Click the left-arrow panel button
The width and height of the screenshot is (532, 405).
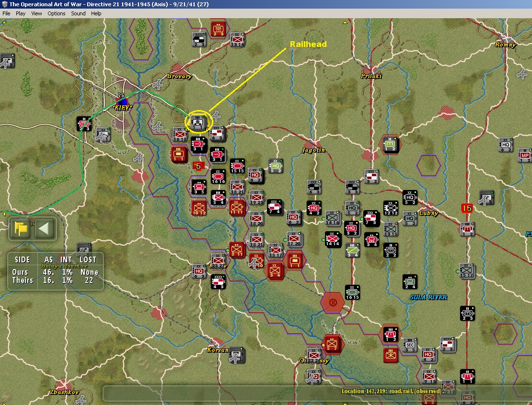[44, 229]
